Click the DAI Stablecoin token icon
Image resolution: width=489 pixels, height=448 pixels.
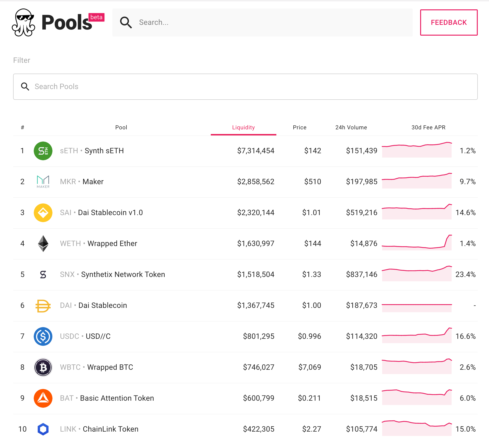43,305
